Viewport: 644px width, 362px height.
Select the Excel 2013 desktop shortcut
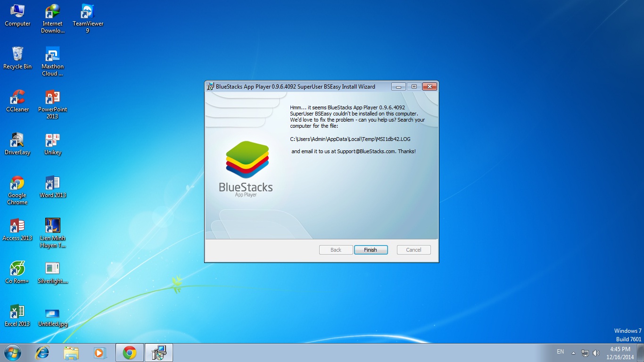(x=17, y=315)
